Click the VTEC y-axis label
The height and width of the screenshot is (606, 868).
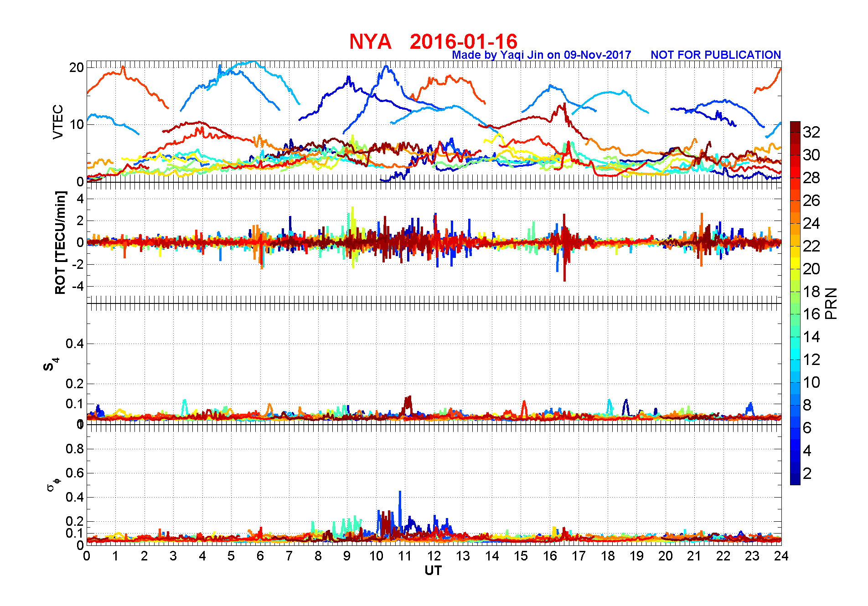point(58,122)
